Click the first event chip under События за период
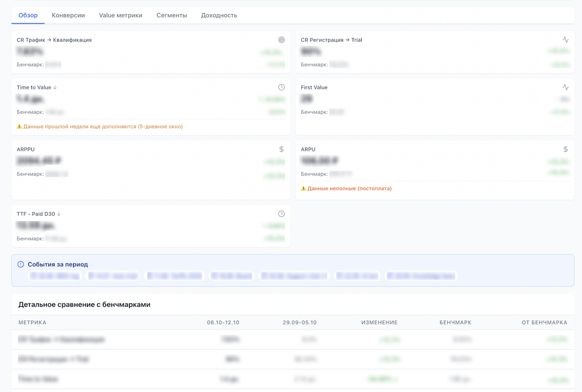582x392 pixels. 55,276
